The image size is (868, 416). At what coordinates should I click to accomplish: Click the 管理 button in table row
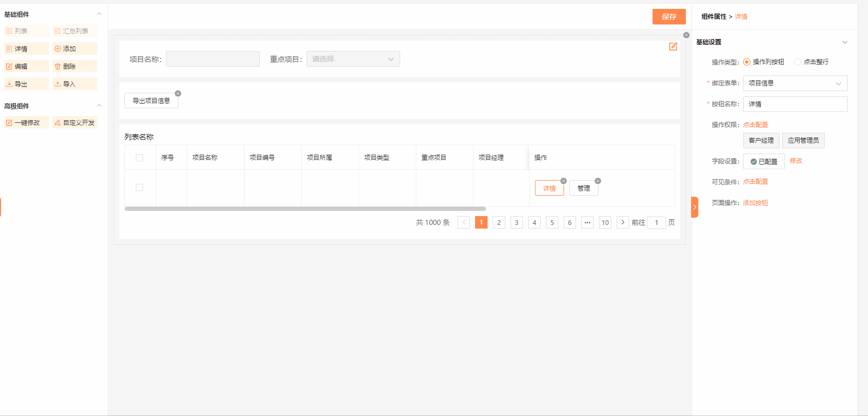584,188
